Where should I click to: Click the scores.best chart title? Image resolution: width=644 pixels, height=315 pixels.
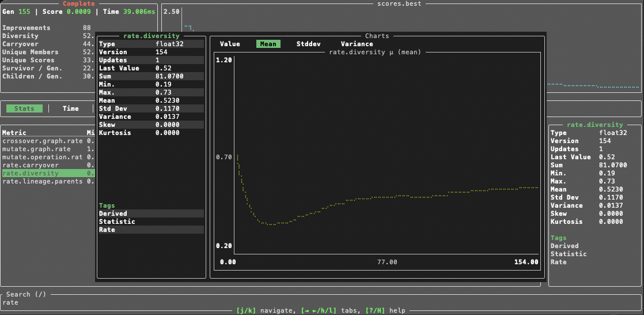click(399, 3)
